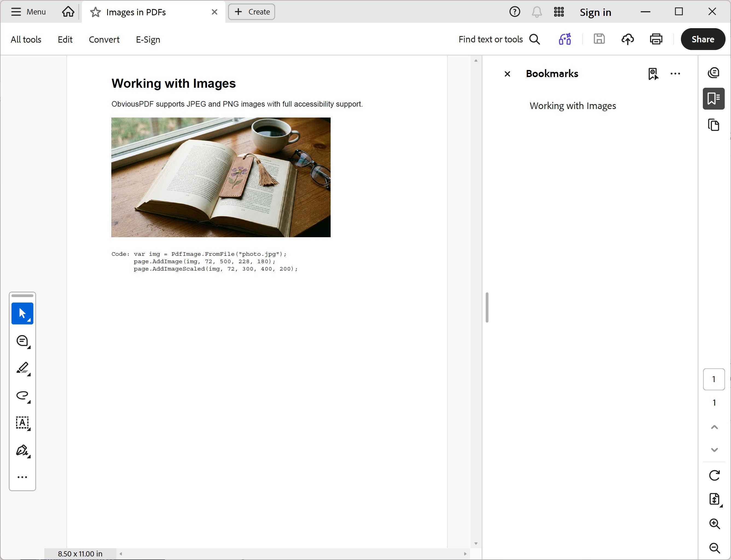Toggle the Bookmarks panel in the right rail
Screen dimensions: 731x560
click(714, 98)
